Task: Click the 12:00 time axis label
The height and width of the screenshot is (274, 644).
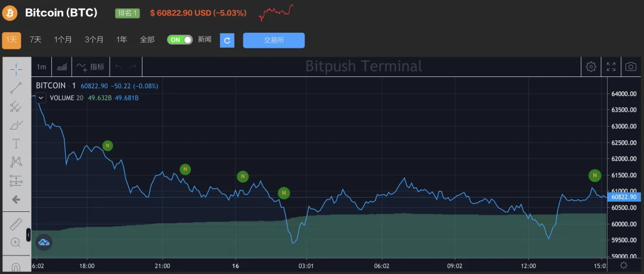Action: [528, 266]
